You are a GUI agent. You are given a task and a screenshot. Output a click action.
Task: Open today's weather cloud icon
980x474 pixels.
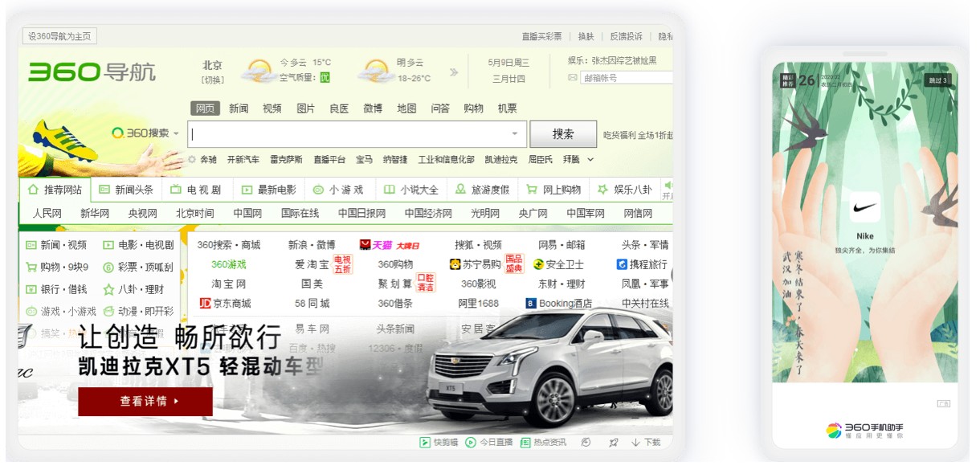coord(259,71)
